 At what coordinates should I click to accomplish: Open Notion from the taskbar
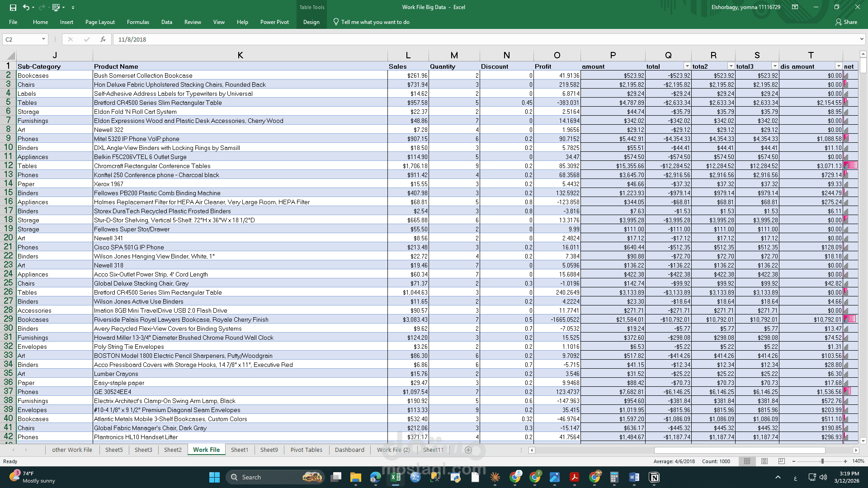pos(654,477)
